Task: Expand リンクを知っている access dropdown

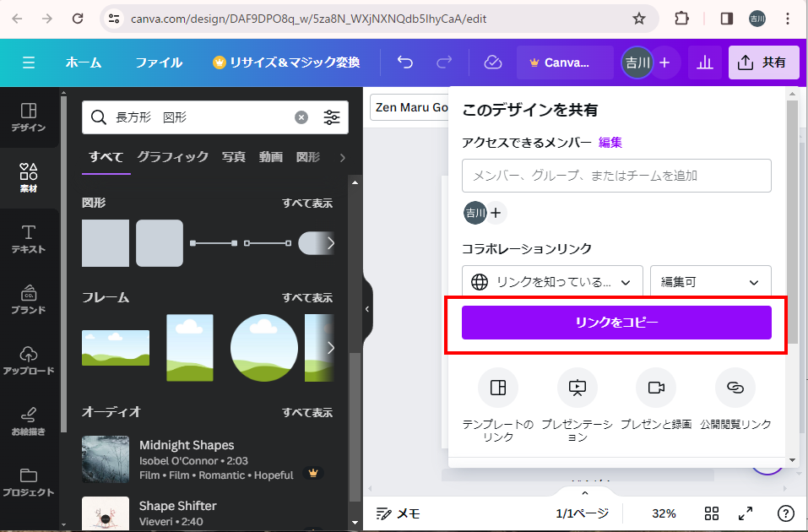Action: 552,282
